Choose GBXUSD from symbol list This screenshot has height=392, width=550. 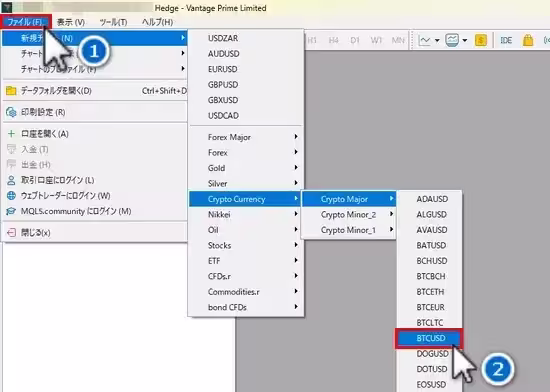click(x=246, y=100)
